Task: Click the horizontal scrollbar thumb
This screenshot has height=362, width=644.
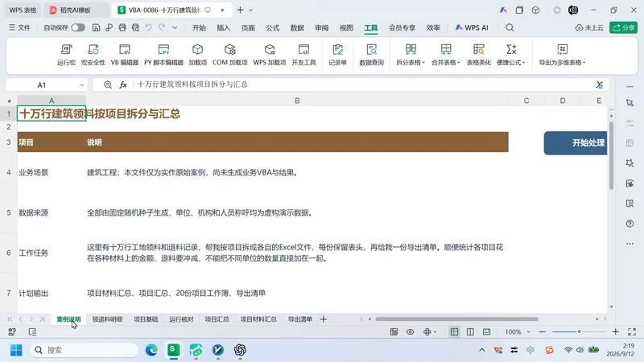Action: pyautogui.click(x=456, y=319)
